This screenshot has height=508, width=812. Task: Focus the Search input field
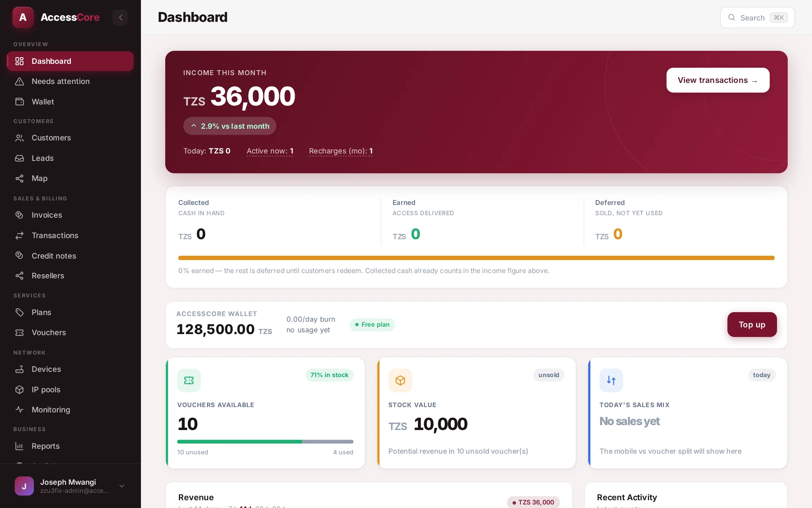click(757, 18)
